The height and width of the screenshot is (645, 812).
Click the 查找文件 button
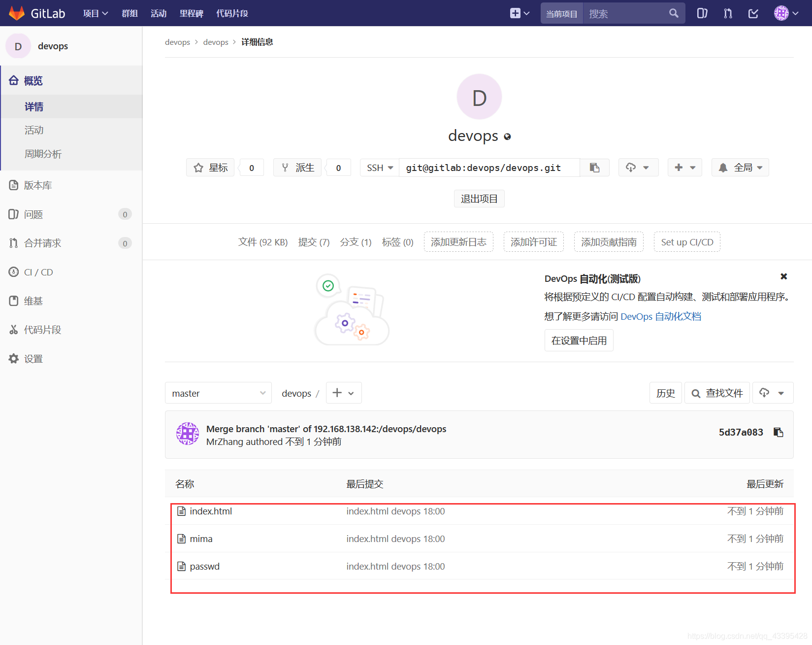[717, 393]
